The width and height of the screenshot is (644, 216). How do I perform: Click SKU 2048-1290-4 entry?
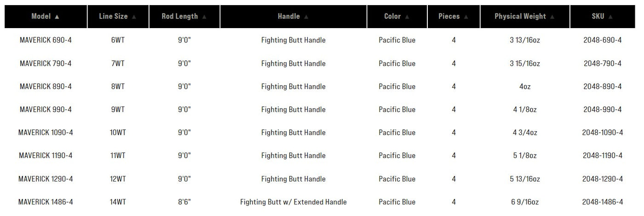(602, 179)
